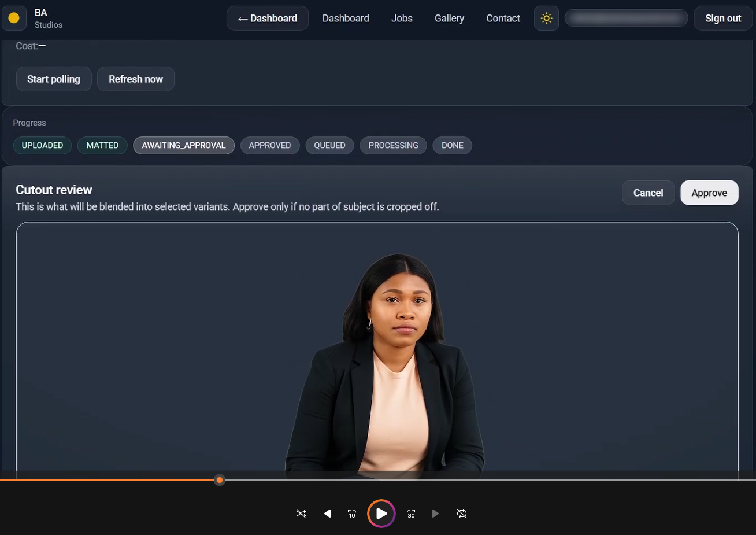Image resolution: width=756 pixels, height=535 pixels.
Task: Select the AWAITING_APPROVAL progress chip
Action: click(184, 145)
